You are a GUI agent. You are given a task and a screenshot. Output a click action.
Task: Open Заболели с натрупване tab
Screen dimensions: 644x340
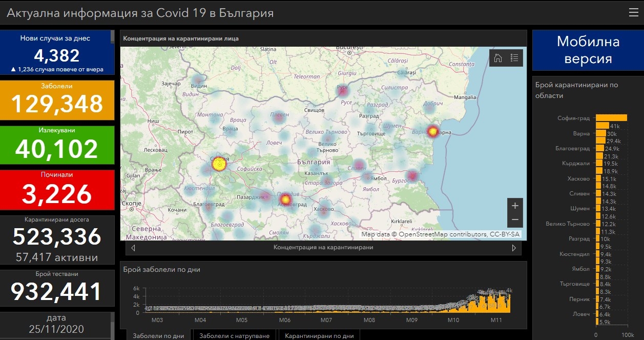(234, 335)
